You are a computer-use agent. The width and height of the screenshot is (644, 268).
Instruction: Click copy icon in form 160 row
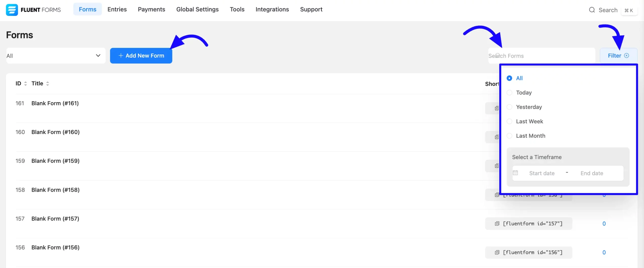click(497, 137)
